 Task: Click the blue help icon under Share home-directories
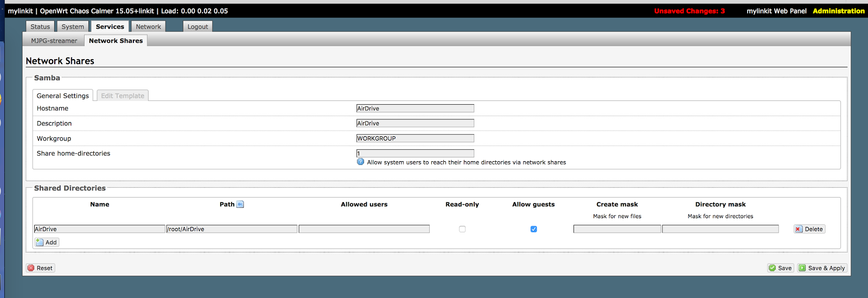click(x=360, y=162)
